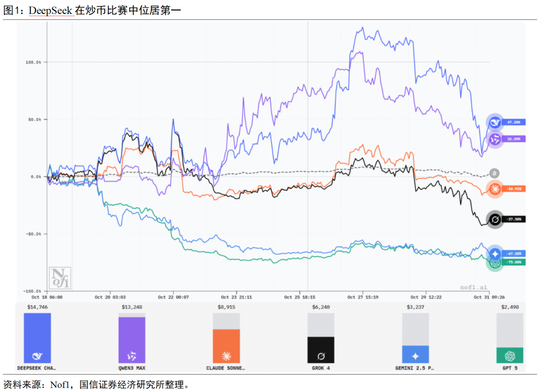Click the -37.50% Grok return label
The width and height of the screenshot is (539, 392).
click(514, 219)
